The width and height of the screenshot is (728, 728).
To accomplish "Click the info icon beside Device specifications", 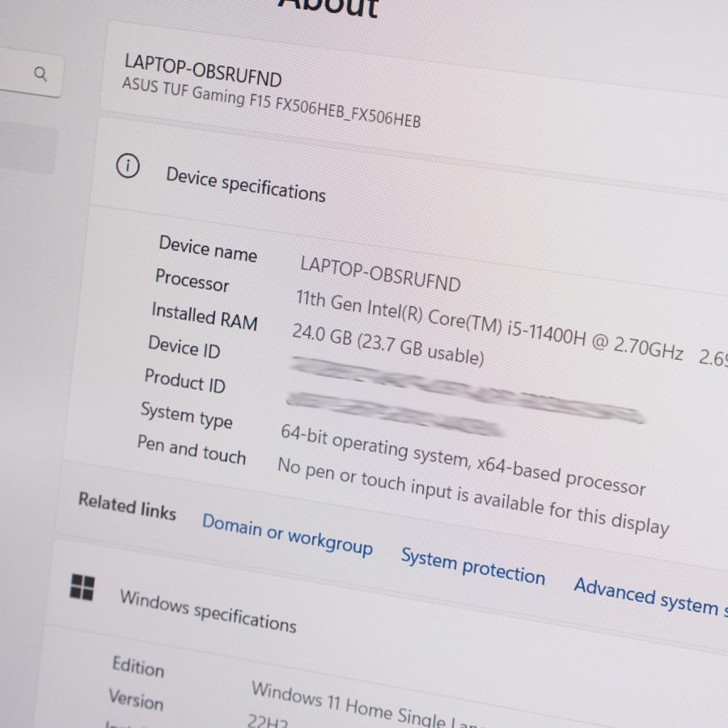I will [x=128, y=165].
